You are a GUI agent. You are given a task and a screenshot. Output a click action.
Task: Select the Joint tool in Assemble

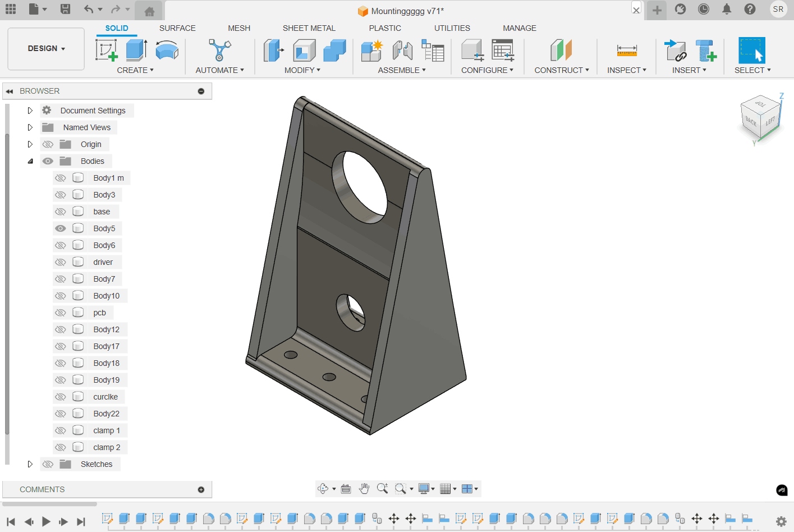(402, 51)
